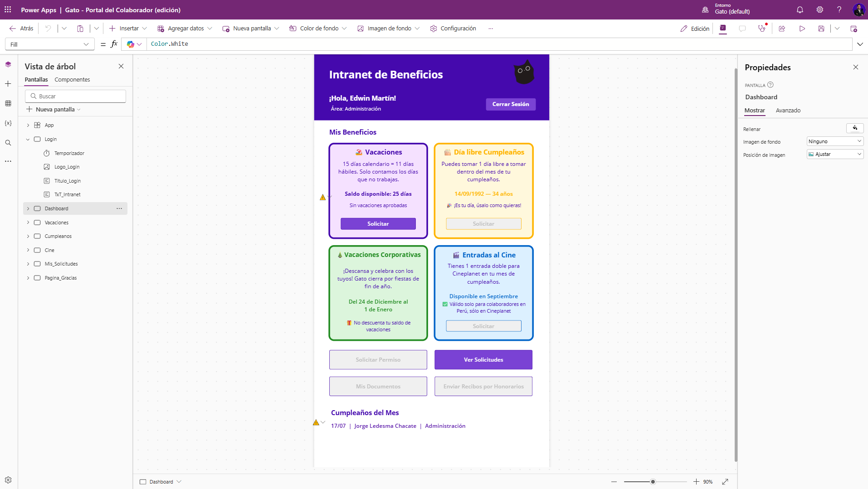Open the Imagen de fondo Ninguno dropdown
The height and width of the screenshot is (489, 868).
(x=835, y=141)
